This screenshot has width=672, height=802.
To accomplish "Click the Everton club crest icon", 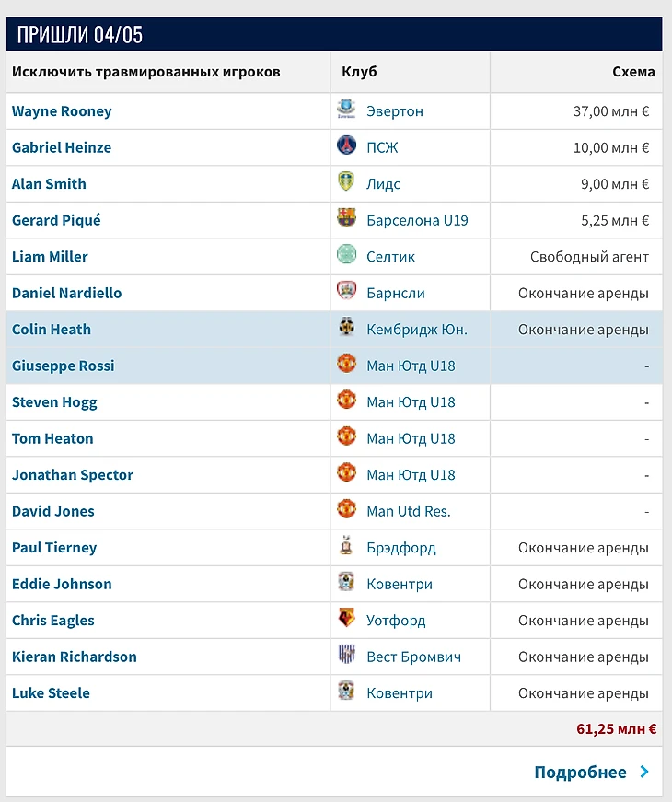I will (346, 110).
